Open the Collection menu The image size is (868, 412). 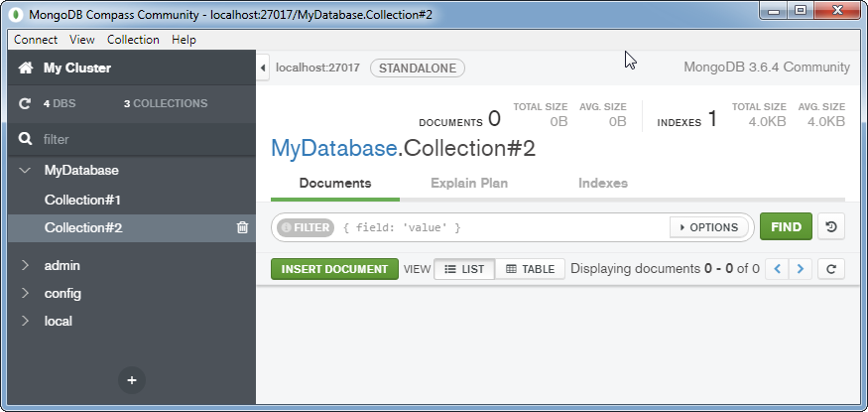(133, 40)
